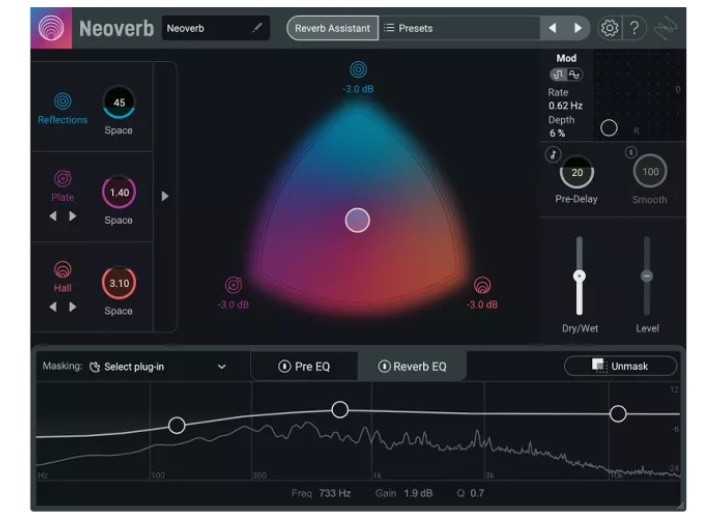This screenshot has height=517, width=720.
Task: Click the Hall Space knob at 3.10
Action: click(119, 283)
